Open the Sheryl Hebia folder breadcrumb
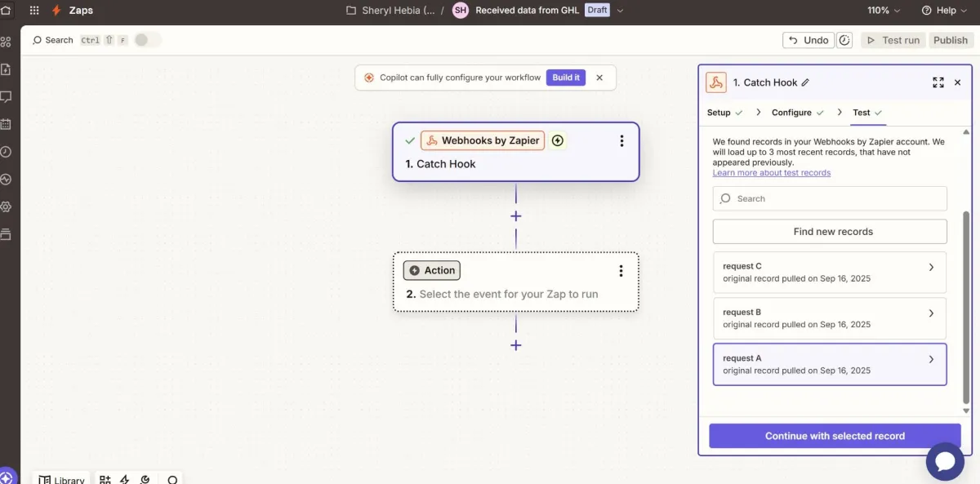980x484 pixels. [390, 11]
